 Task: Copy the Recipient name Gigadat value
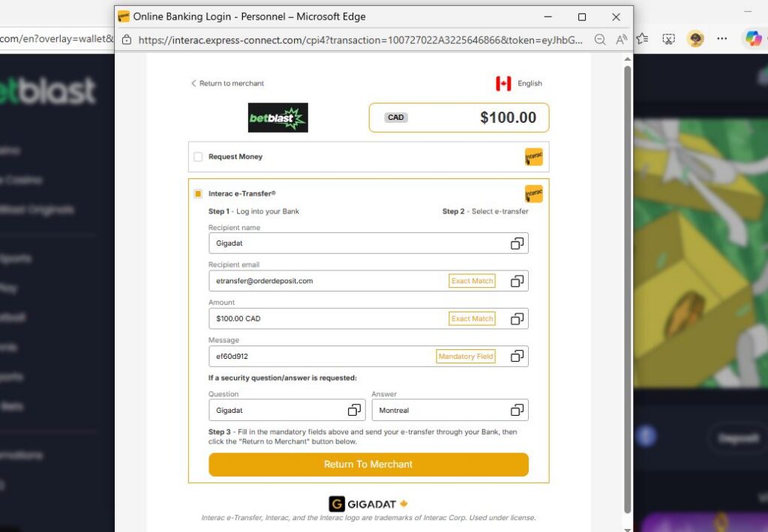(x=517, y=244)
